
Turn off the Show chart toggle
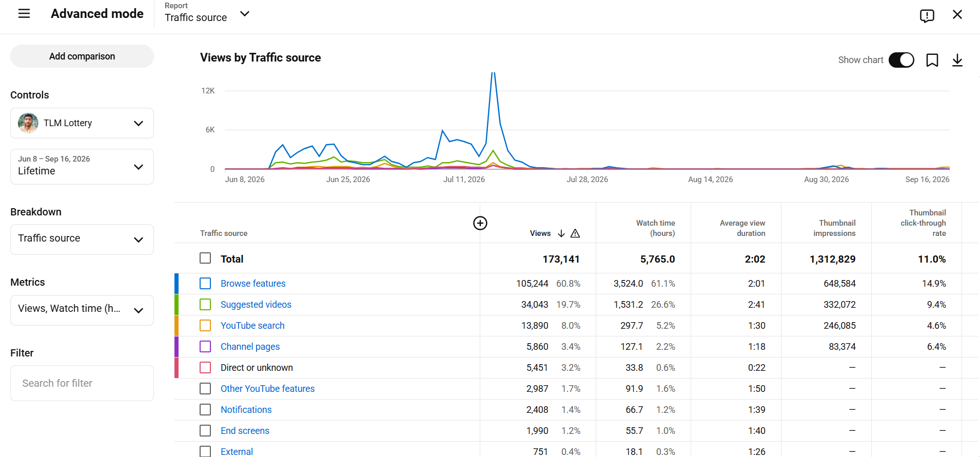901,60
